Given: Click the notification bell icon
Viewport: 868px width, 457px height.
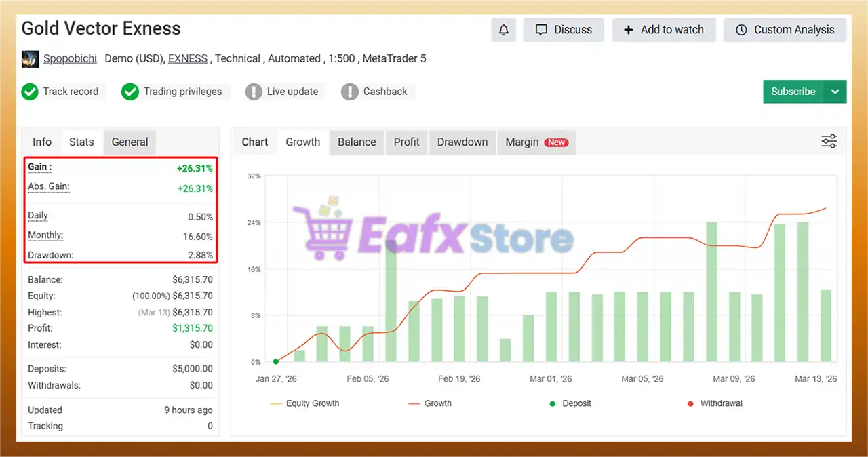Looking at the screenshot, I should pos(503,30).
